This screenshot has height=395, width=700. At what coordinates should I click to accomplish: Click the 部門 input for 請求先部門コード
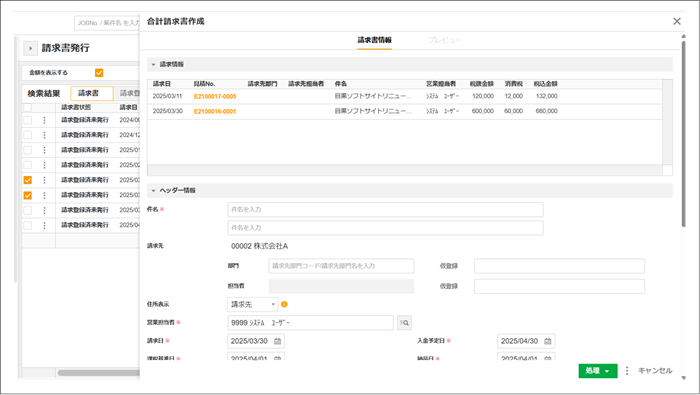click(x=341, y=266)
